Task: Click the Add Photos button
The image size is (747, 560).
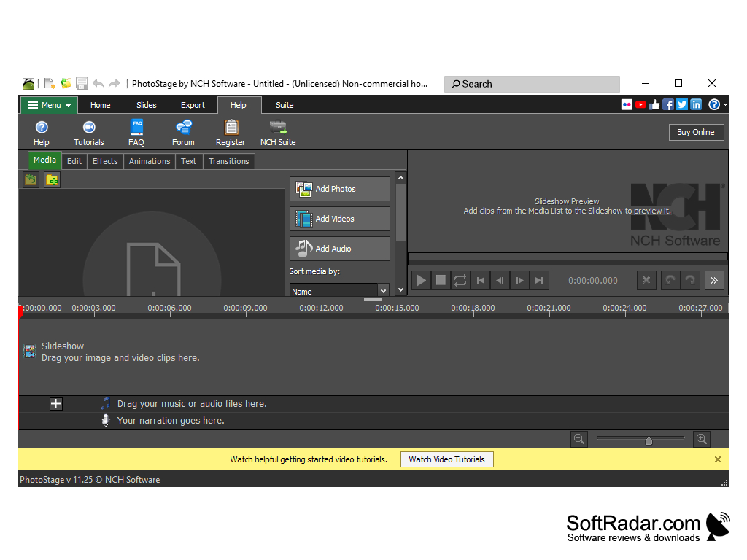Action: pyautogui.click(x=340, y=189)
